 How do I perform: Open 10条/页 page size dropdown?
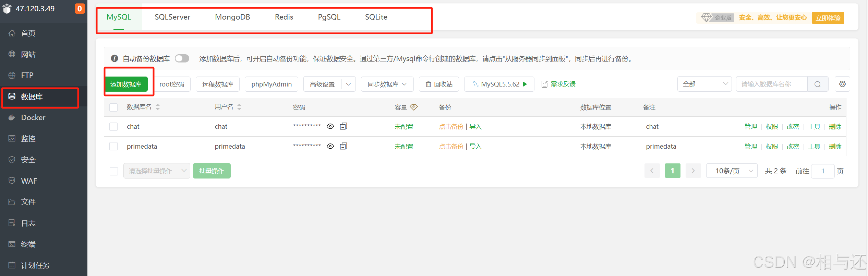coord(732,171)
